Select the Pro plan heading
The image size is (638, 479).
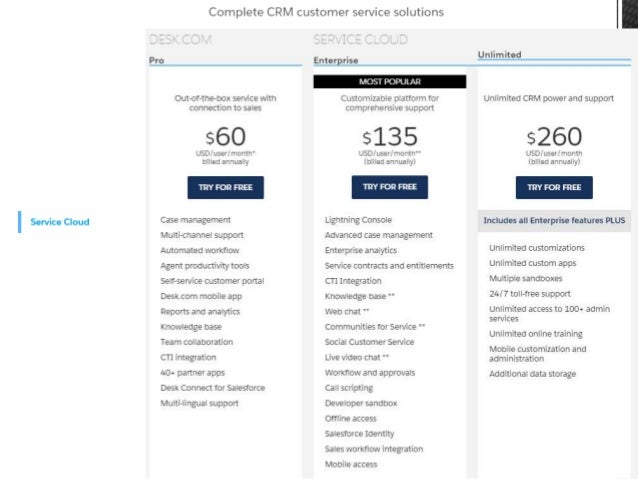pyautogui.click(x=157, y=61)
